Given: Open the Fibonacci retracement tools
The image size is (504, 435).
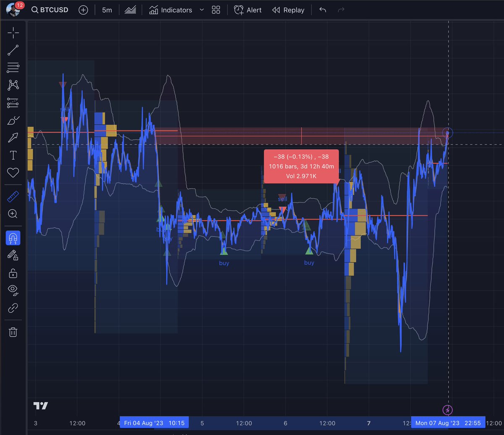Looking at the screenshot, I should [13, 68].
